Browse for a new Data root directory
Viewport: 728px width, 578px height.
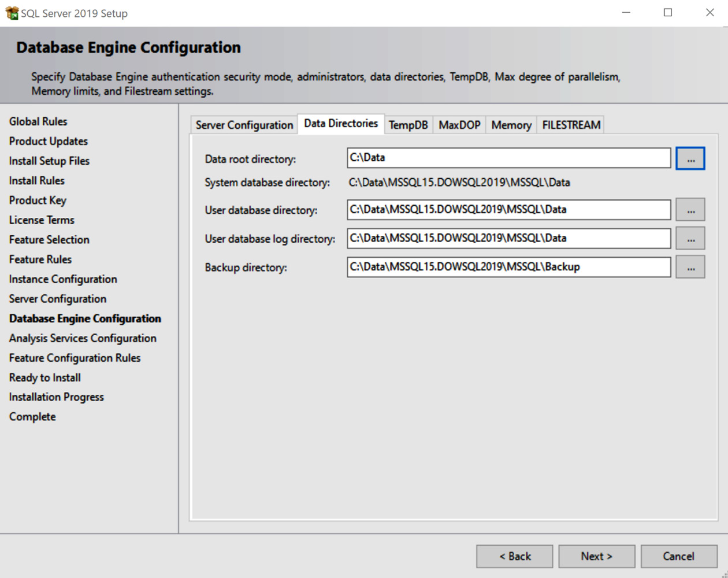tap(690, 158)
